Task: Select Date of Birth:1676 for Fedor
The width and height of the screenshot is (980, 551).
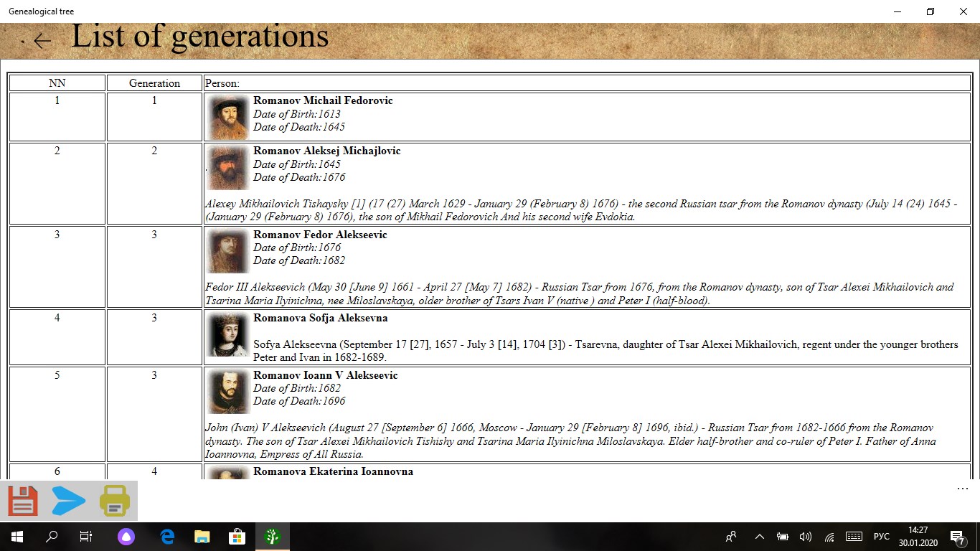Action: [x=297, y=248]
